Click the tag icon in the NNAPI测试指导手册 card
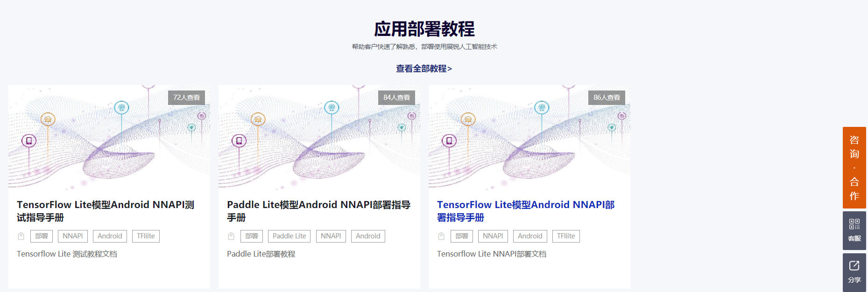868x292 pixels. 21,236
